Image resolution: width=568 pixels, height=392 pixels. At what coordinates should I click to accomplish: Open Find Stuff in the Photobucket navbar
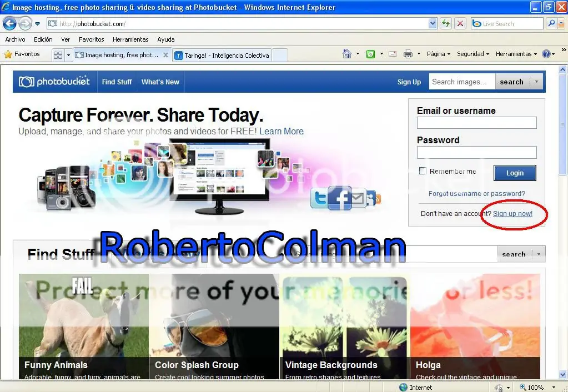click(117, 82)
